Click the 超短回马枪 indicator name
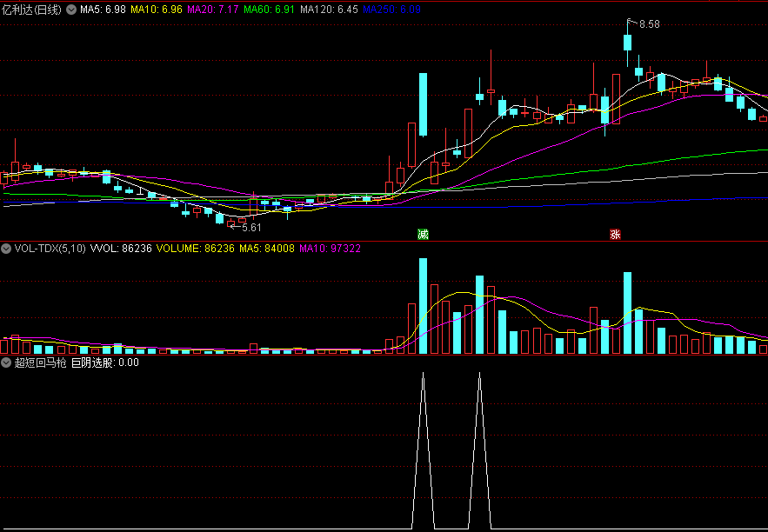This screenshot has height=532, width=768. click(x=41, y=362)
